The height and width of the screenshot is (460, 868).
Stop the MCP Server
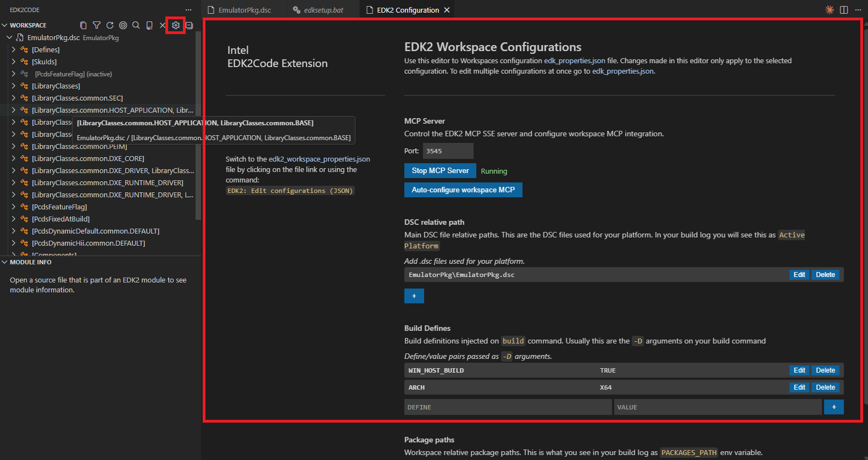coord(440,170)
